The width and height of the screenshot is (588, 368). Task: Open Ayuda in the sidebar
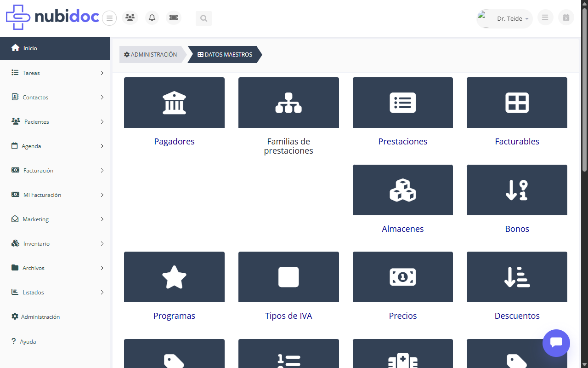(x=55, y=341)
